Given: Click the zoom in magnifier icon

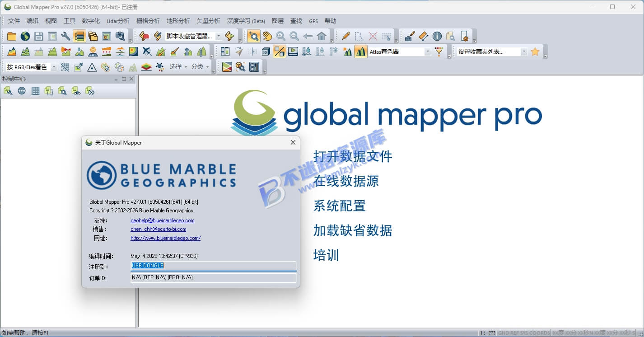Looking at the screenshot, I should 281,36.
